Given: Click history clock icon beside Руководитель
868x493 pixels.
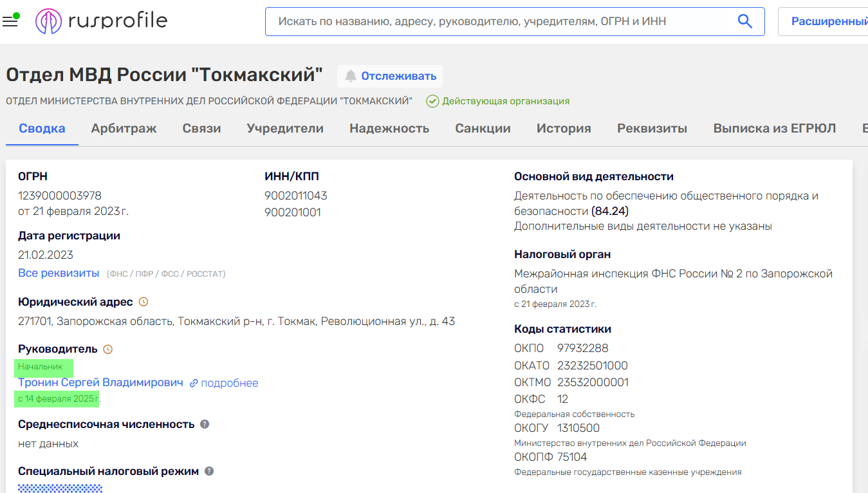Looking at the screenshot, I should pos(108,349).
